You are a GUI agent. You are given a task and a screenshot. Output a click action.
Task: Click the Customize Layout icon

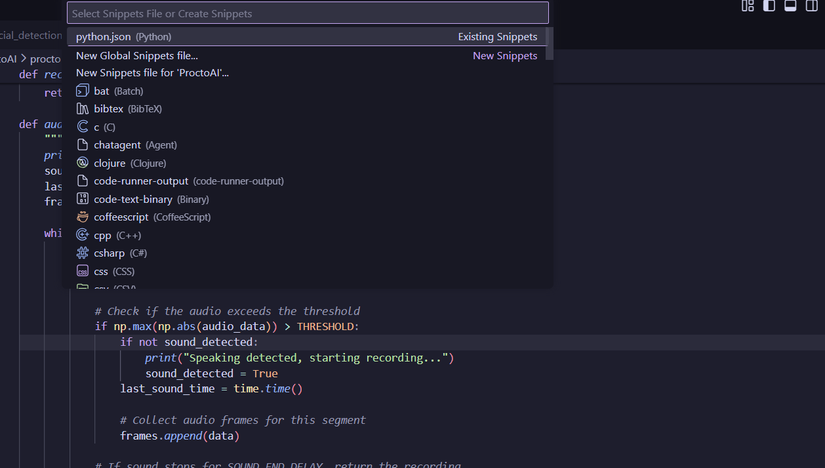(x=748, y=6)
